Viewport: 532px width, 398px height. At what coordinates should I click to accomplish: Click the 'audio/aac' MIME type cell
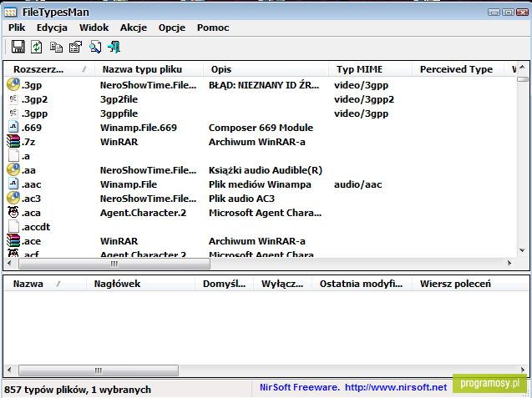point(358,184)
